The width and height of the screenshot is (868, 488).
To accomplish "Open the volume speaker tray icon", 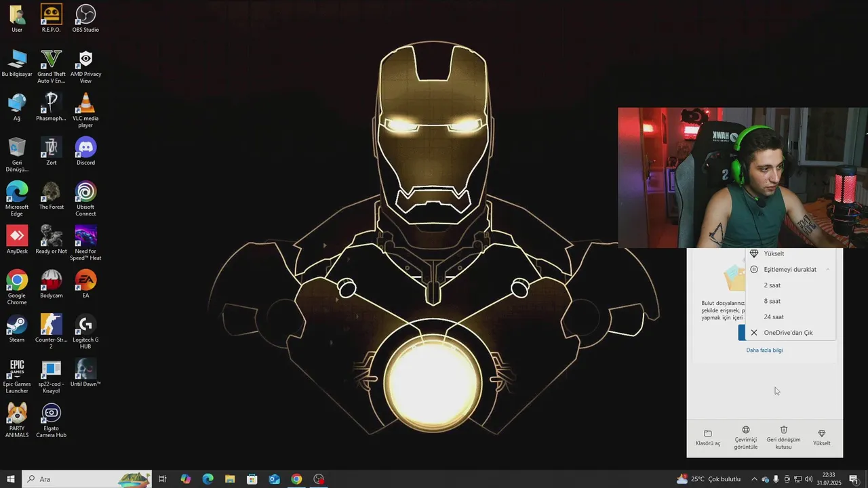I will (x=808, y=479).
